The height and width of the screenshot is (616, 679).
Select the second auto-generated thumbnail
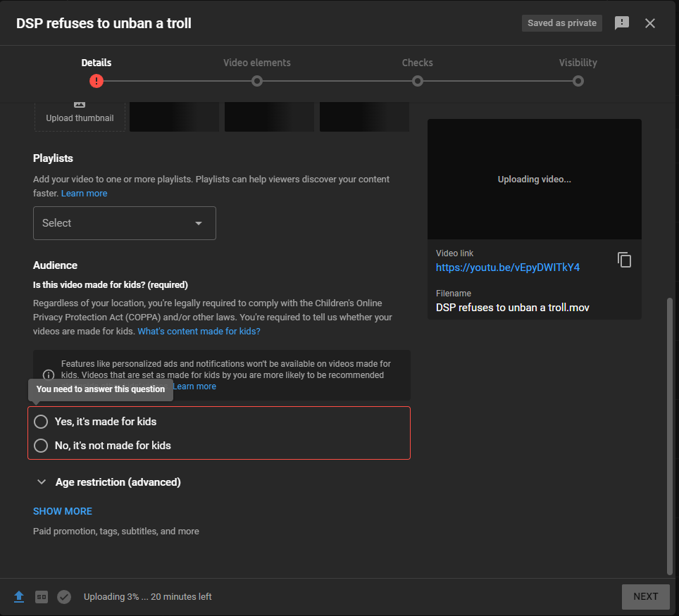pos(269,116)
